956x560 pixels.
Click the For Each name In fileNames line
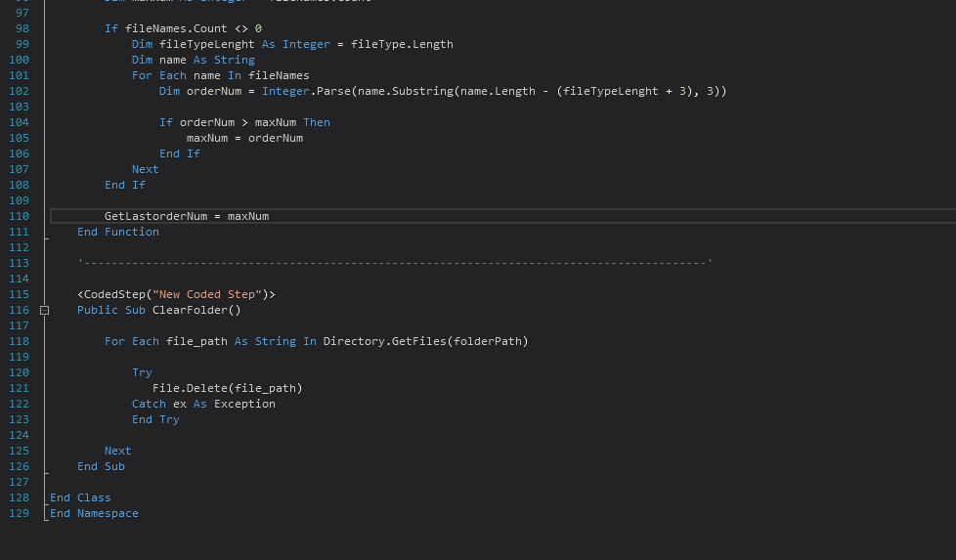point(220,75)
